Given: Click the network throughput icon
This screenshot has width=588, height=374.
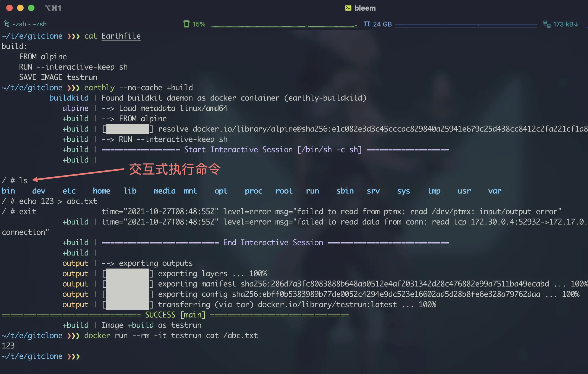Looking at the screenshot, I should 546,24.
